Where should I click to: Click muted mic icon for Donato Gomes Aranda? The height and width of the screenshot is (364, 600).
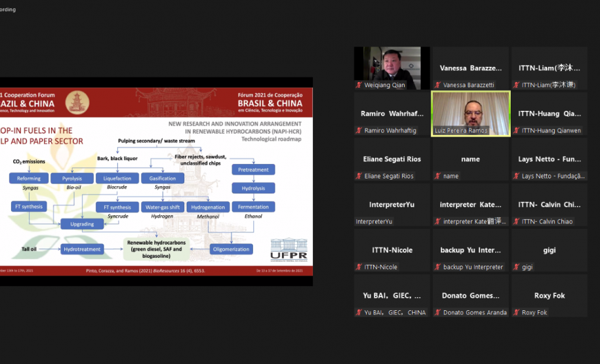coord(437,312)
